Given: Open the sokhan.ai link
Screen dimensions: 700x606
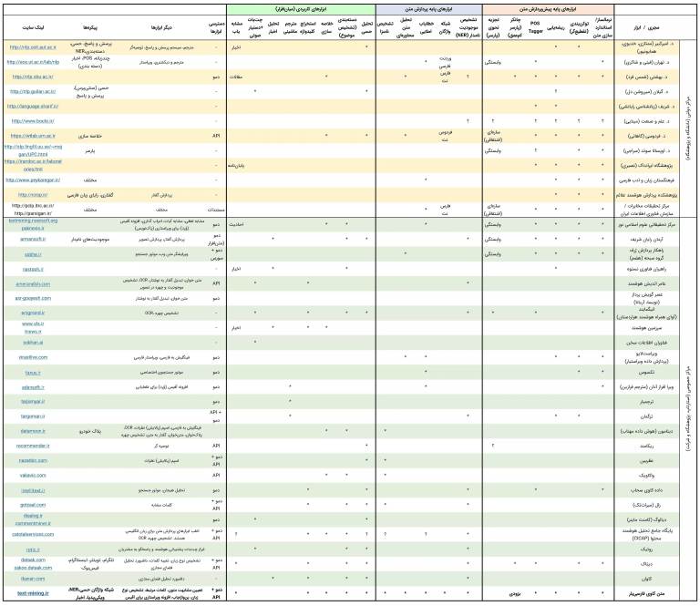Looking at the screenshot, I should pyautogui.click(x=33, y=343).
